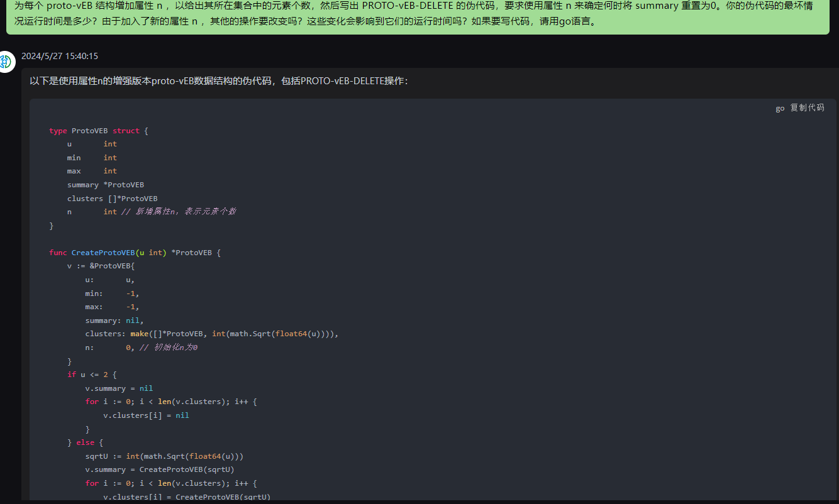Screen dimensions: 839x504
Task: Click the comment 新增属性n，表示元素个数
Action: click(x=179, y=212)
